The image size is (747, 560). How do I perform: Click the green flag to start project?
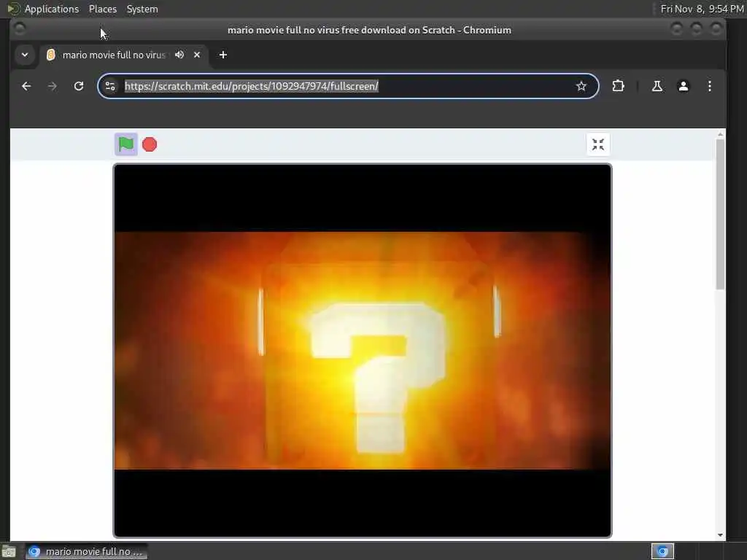125,144
